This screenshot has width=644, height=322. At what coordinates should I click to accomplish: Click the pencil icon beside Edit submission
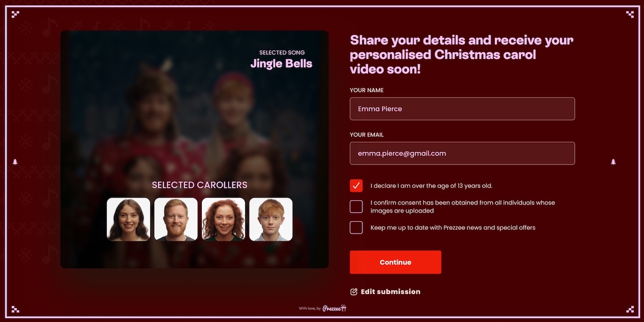pos(354,292)
